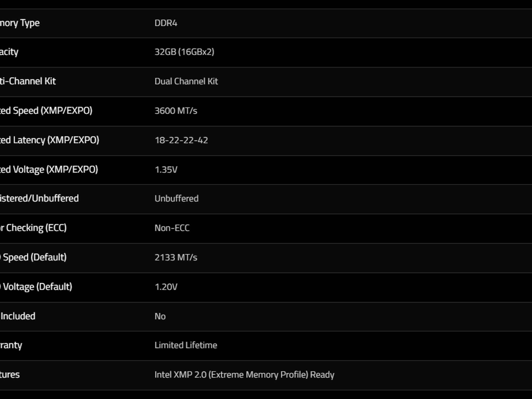Select the 1.35V tested voltage value
532x399 pixels.
(x=166, y=170)
